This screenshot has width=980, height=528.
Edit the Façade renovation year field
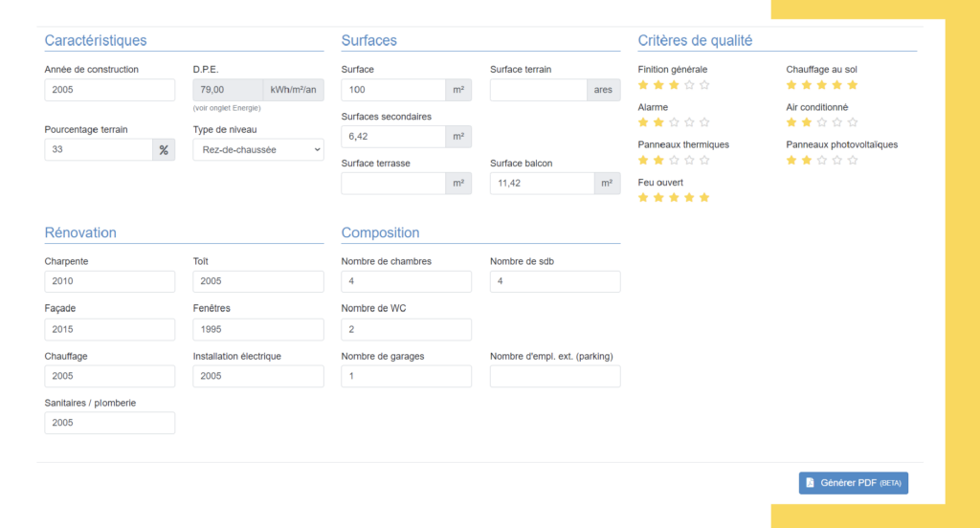coord(109,330)
